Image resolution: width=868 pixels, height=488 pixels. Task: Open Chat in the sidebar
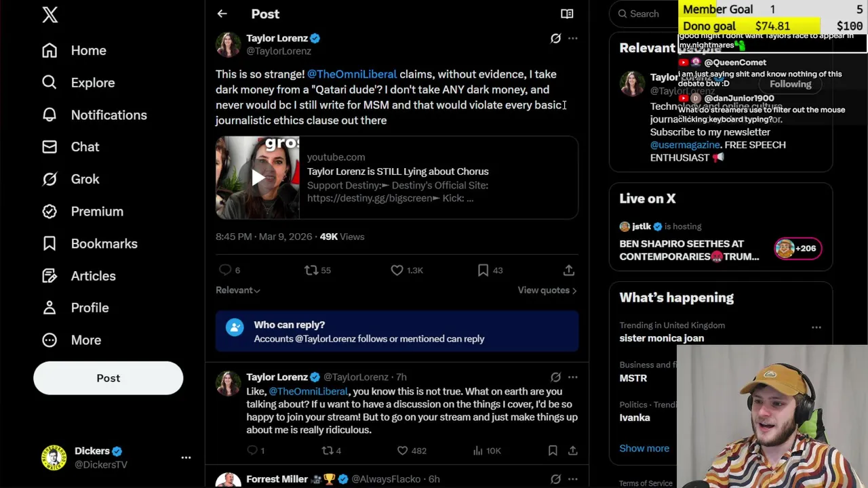tap(71, 147)
